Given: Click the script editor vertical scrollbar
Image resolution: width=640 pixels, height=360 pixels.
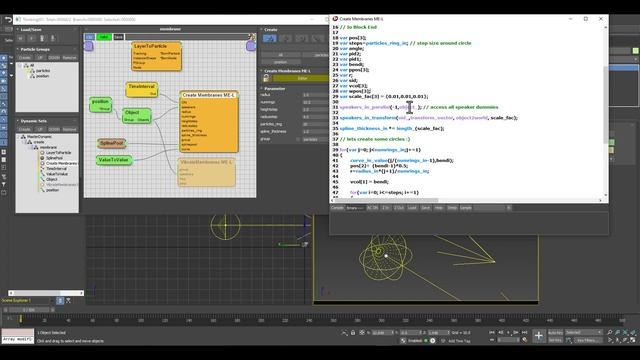Looking at the screenshot, I should pos(605,104).
